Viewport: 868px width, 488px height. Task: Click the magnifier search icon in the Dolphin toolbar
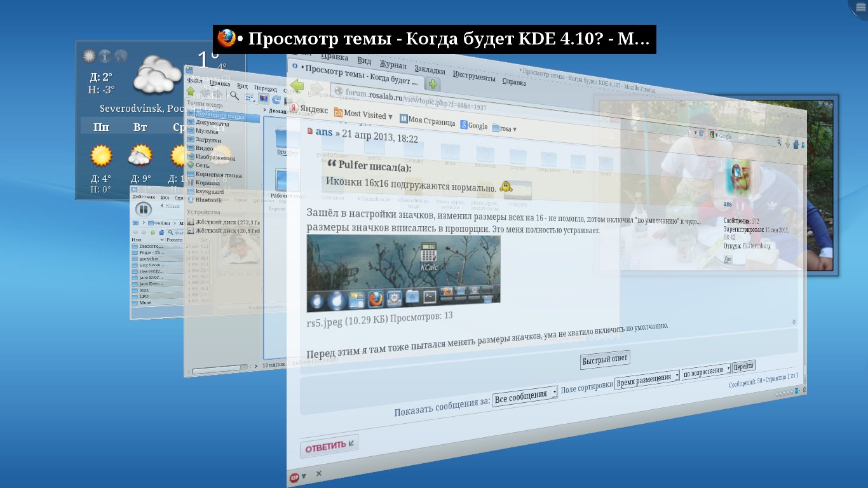pos(234,96)
